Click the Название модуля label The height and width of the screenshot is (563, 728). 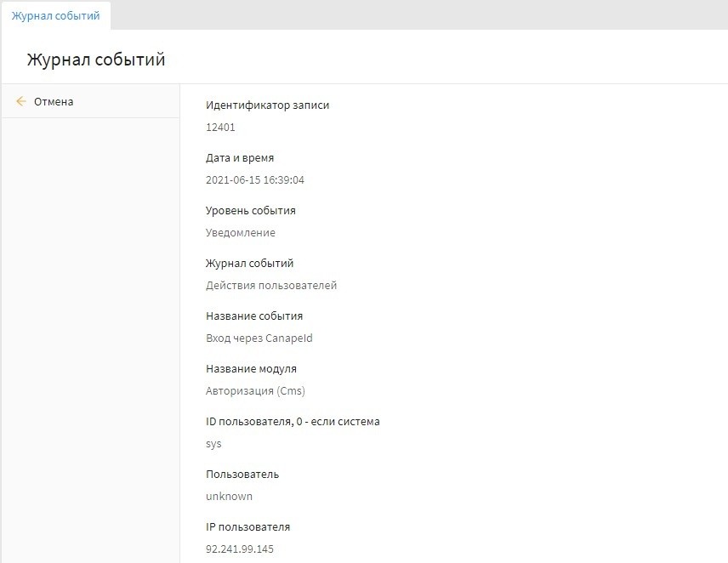coord(251,369)
